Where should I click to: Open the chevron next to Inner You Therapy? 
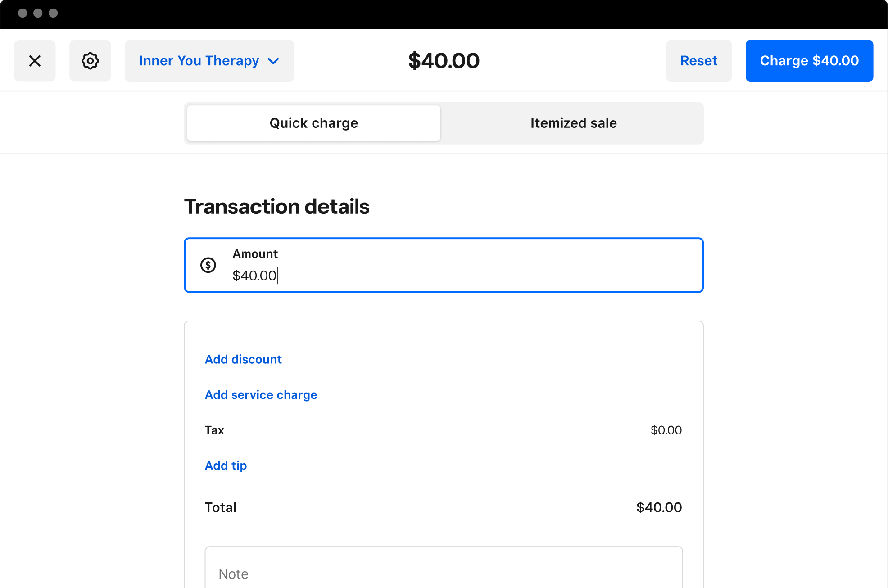click(x=274, y=61)
